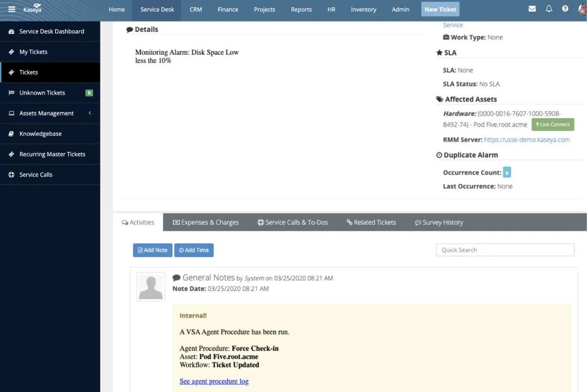Open the CRM menu in top navigation
This screenshot has height=392, width=587.
pyautogui.click(x=195, y=9)
